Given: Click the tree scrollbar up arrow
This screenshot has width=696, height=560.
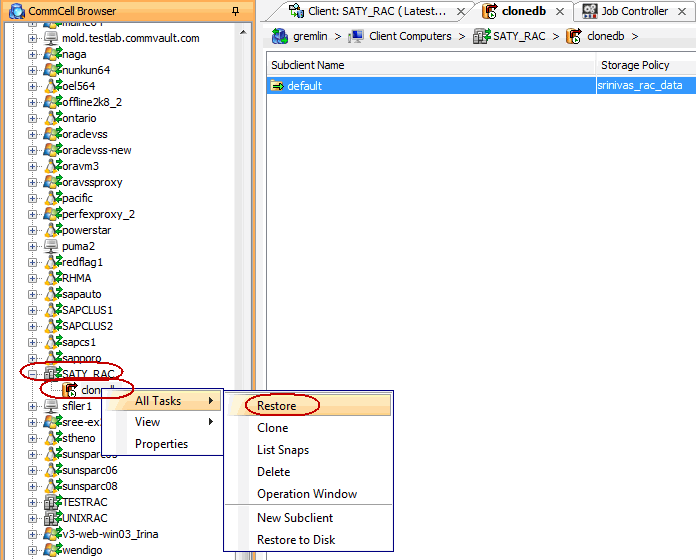Looking at the screenshot, I should click(243, 32).
